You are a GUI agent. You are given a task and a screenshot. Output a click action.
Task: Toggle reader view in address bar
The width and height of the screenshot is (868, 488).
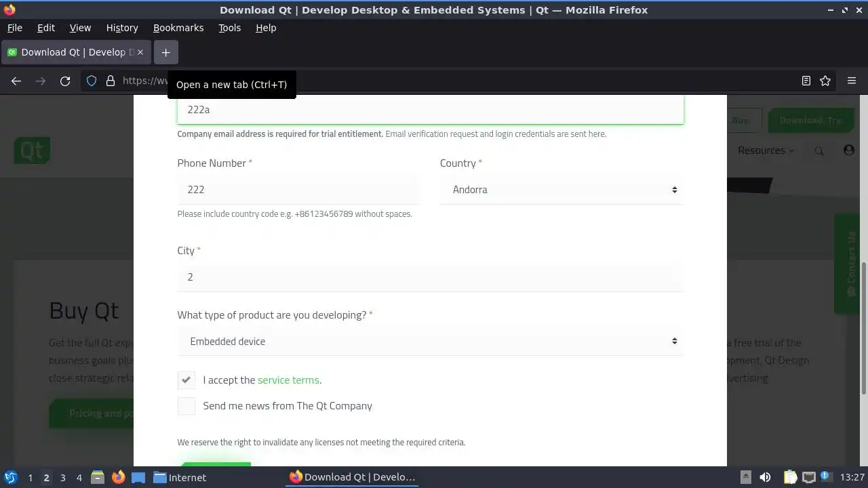(x=806, y=81)
